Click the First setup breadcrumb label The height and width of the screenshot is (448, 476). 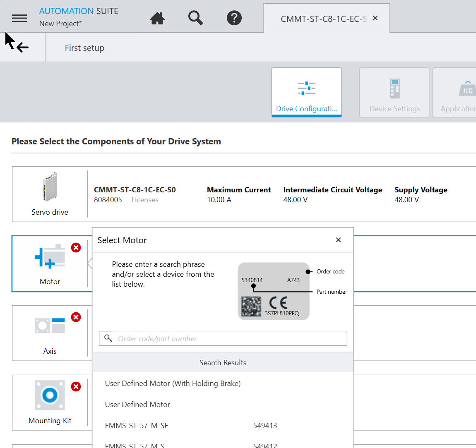[84, 48]
